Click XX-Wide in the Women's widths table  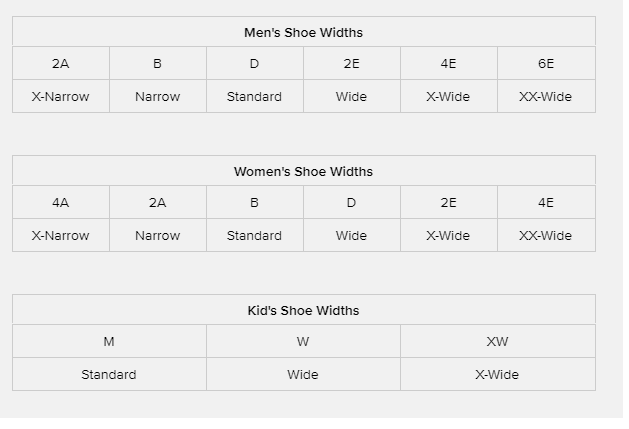pos(546,236)
